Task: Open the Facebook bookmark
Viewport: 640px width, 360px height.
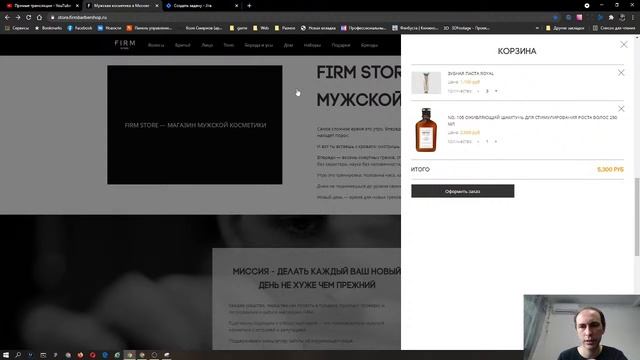Action: pyautogui.click(x=80, y=28)
